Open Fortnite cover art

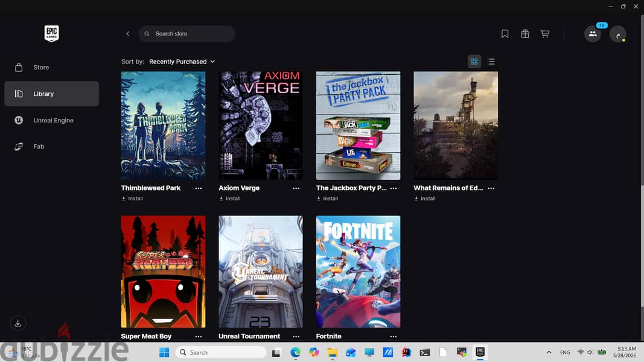pyautogui.click(x=358, y=271)
